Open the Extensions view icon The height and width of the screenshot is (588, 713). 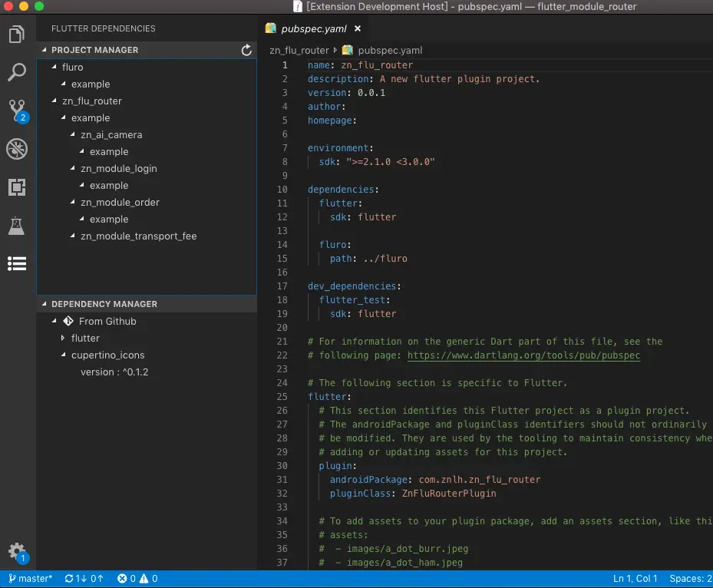pos(17,187)
